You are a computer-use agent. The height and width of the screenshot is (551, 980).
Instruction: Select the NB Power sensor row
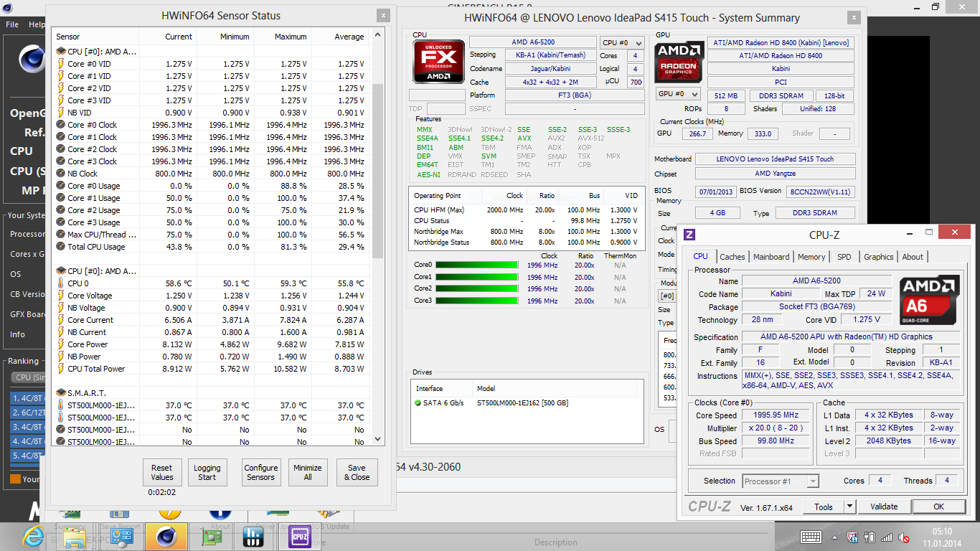212,357
